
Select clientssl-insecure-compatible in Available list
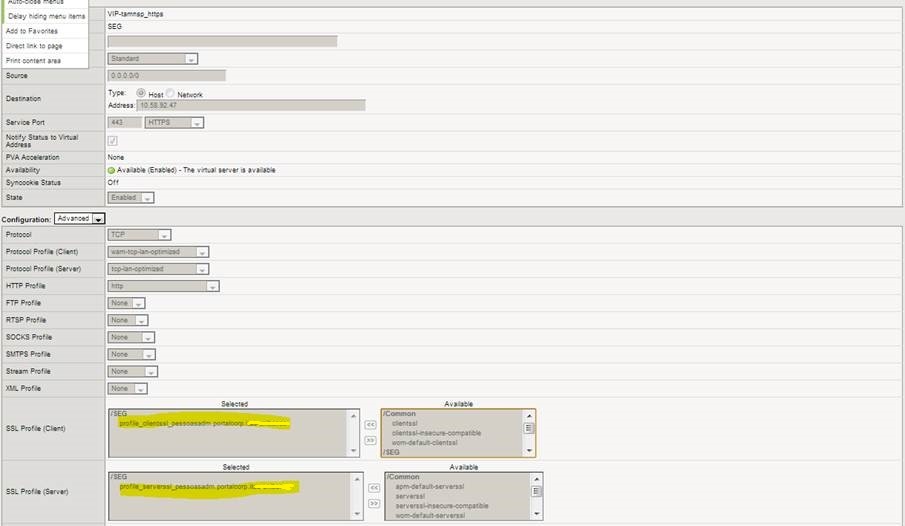click(436, 433)
